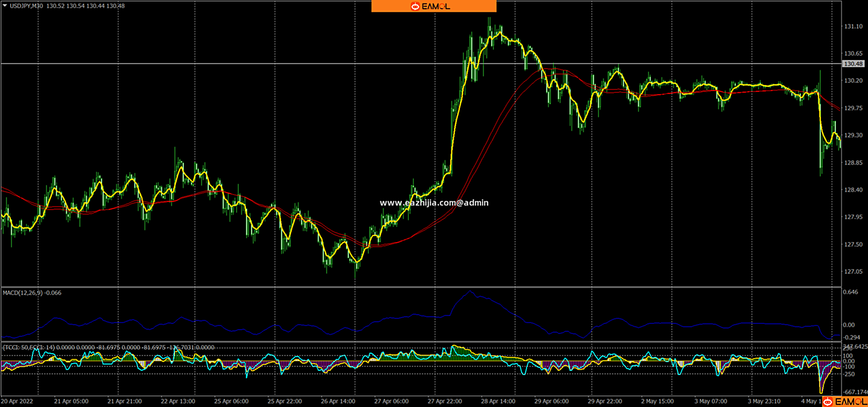Click the 127.05 price axis label

click(853, 271)
